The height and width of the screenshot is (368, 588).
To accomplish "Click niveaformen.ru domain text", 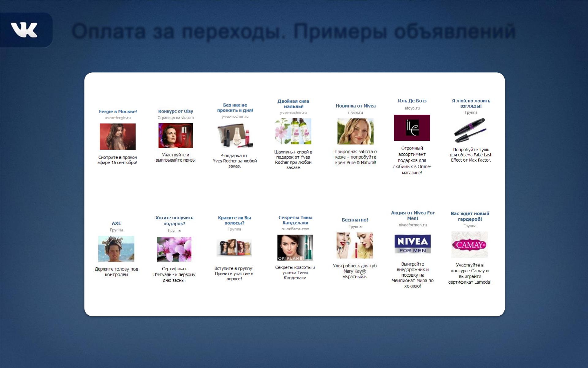I will tap(413, 225).
